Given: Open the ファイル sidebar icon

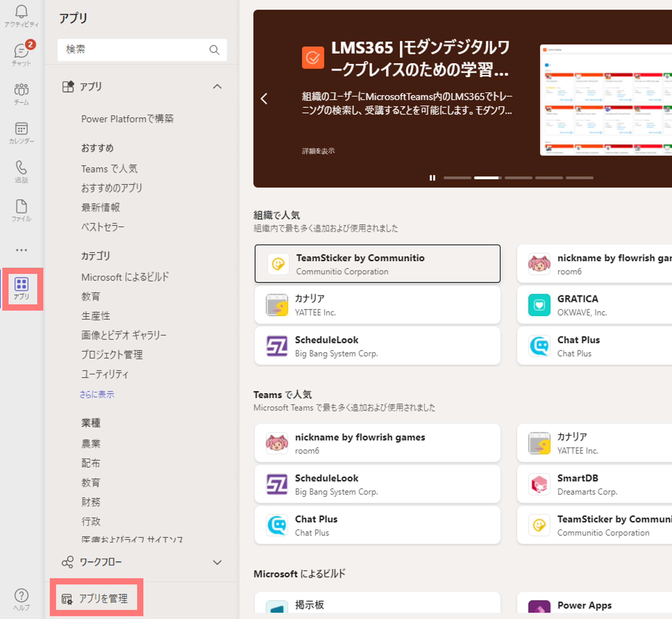Looking at the screenshot, I should point(21,210).
